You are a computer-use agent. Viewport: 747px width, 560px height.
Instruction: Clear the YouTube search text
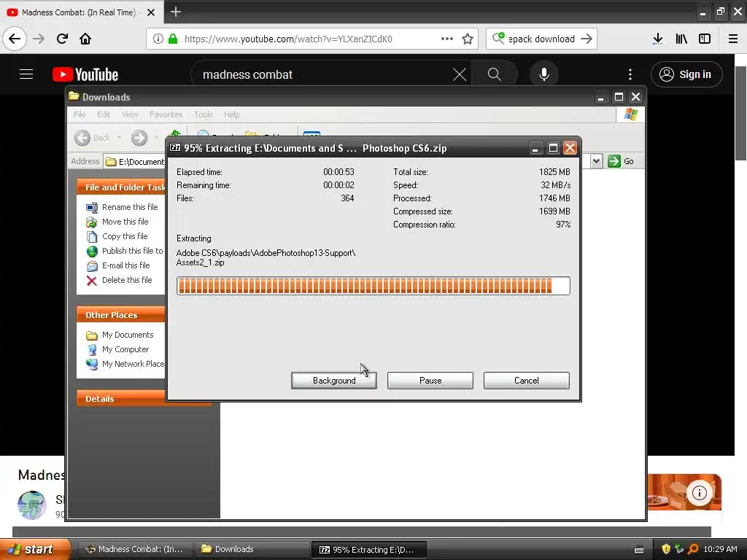460,74
